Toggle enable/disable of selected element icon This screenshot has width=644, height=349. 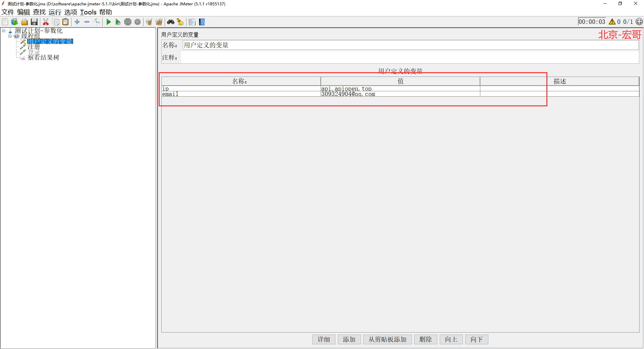(97, 22)
